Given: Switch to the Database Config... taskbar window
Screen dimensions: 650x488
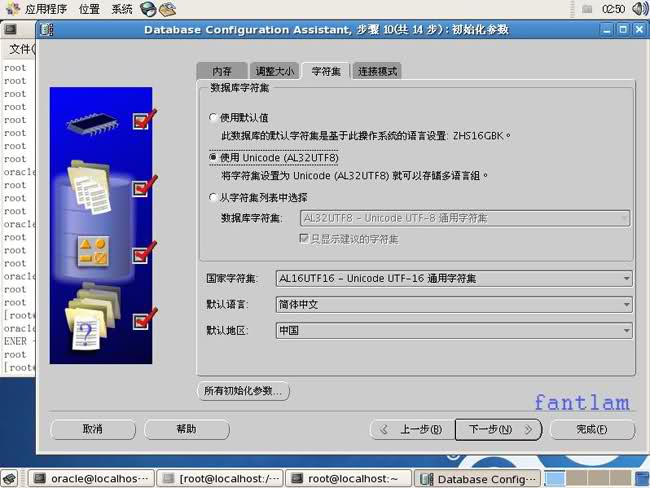Looking at the screenshot, I should click(478, 478).
